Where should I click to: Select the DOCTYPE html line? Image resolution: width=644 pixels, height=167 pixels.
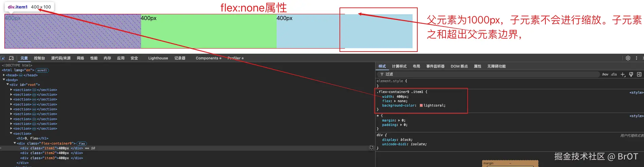pos(17,66)
